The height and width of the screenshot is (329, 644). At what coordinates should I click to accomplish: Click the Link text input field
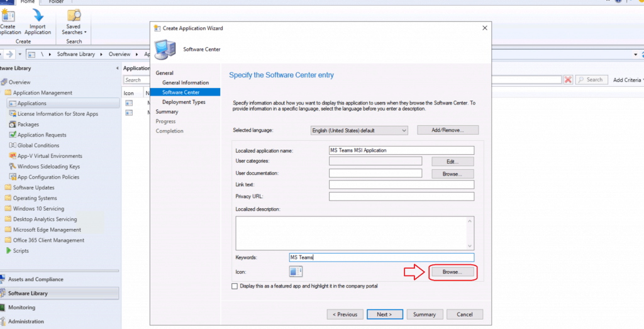tap(401, 185)
